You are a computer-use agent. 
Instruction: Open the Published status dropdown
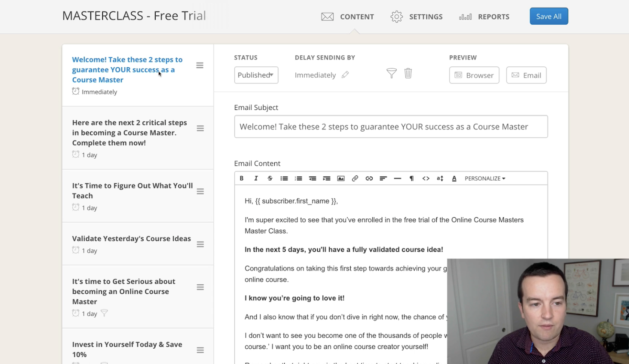pos(256,75)
